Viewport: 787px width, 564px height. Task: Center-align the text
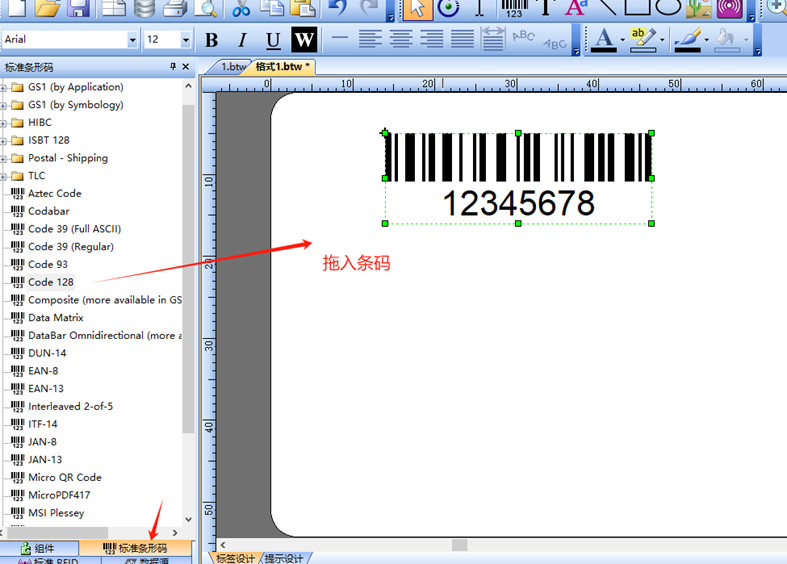pos(401,39)
